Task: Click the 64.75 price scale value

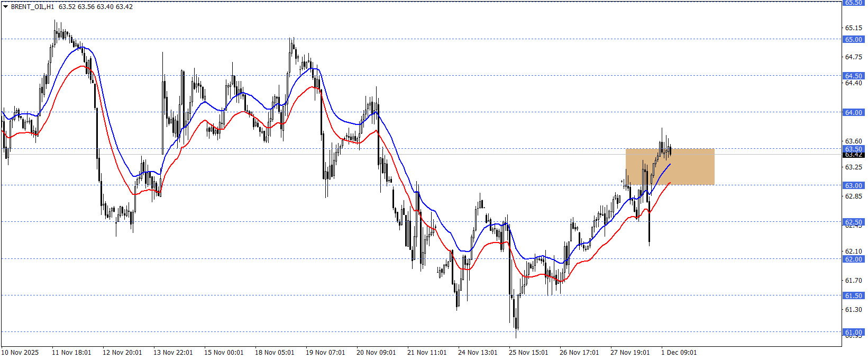Action: pyautogui.click(x=853, y=57)
